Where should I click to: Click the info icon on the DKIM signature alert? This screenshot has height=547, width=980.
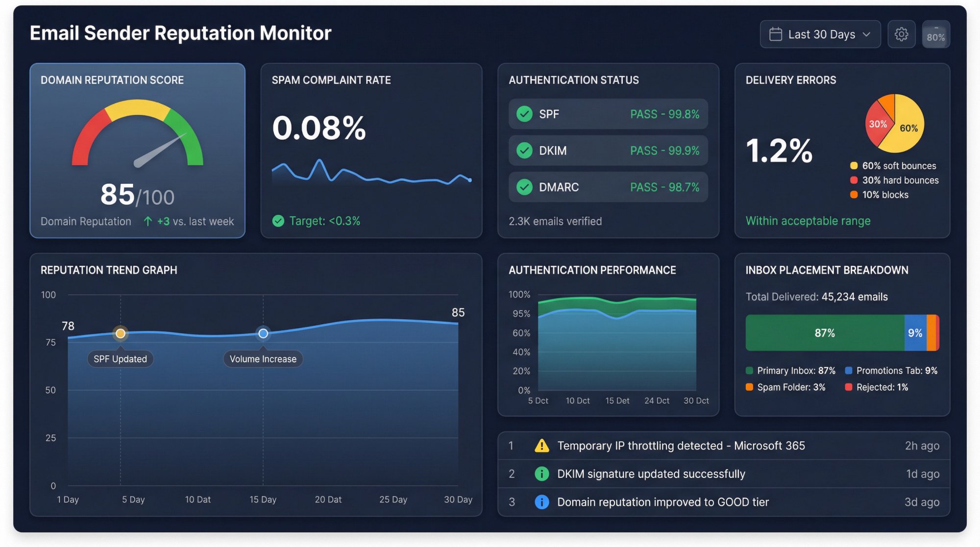(x=541, y=473)
